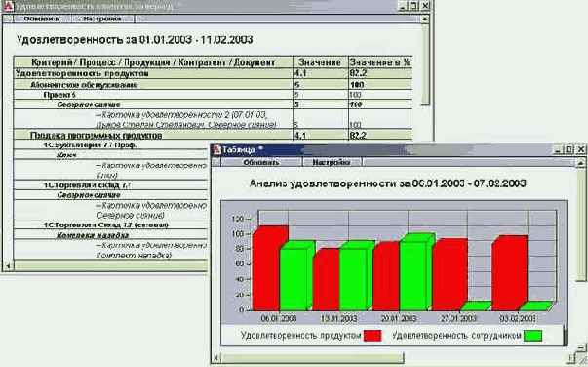Click the up arrow of the back window scrollbar

[x=425, y=19]
